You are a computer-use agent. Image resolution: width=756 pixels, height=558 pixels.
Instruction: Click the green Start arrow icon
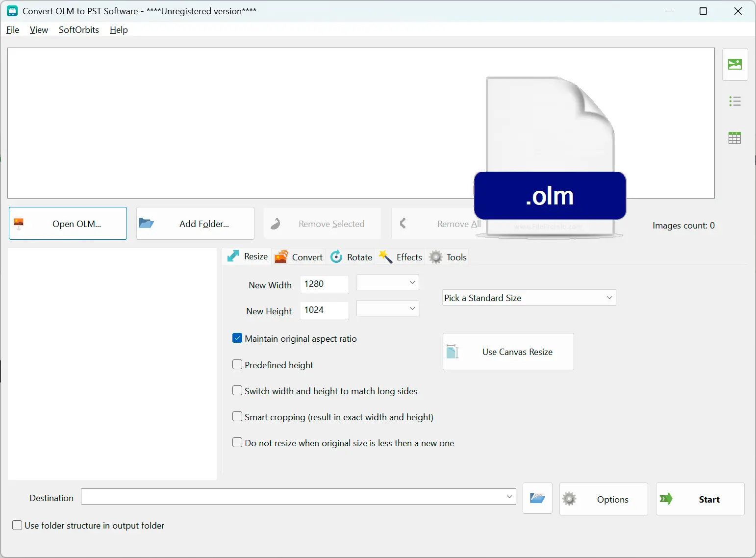pyautogui.click(x=666, y=499)
